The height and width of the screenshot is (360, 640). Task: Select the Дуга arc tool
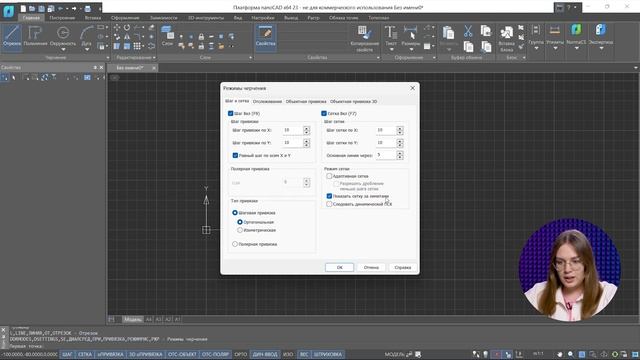87,36
